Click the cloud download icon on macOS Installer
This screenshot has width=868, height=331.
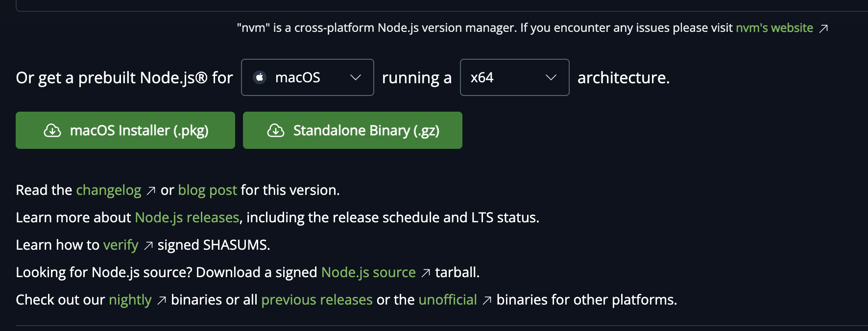[x=52, y=130]
